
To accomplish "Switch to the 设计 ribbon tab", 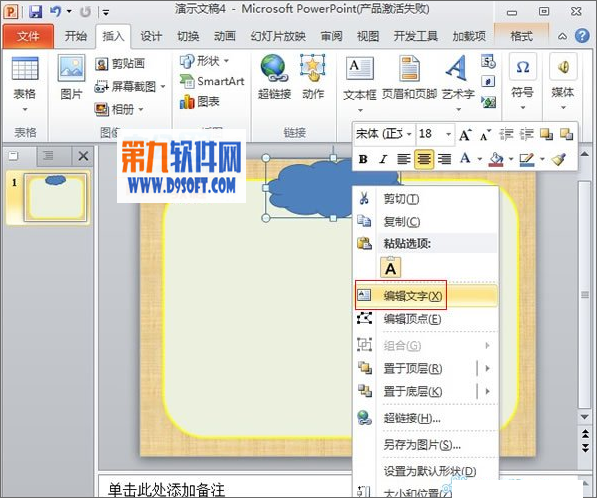I will [x=151, y=36].
